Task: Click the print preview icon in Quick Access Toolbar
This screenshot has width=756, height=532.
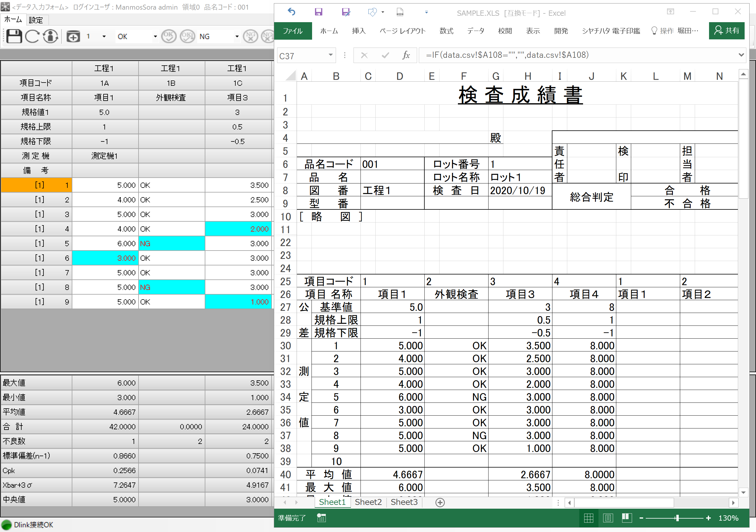Action: [399, 12]
